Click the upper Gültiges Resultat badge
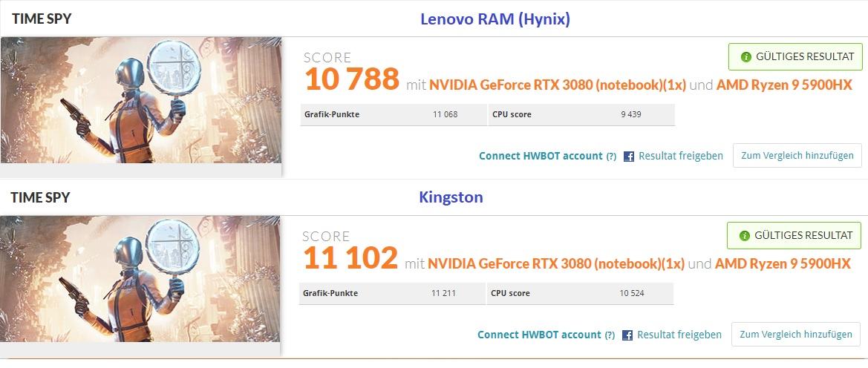This screenshot has height=368, width=868. coord(794,56)
